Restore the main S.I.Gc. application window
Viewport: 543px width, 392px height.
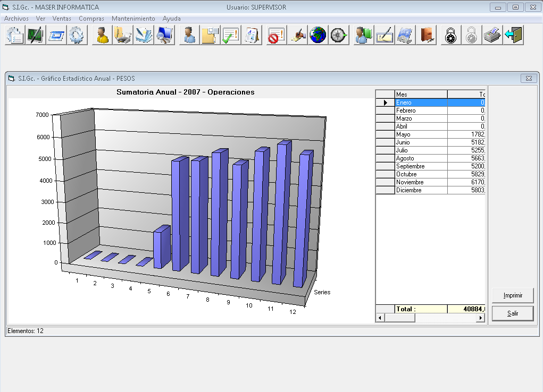click(515, 7)
